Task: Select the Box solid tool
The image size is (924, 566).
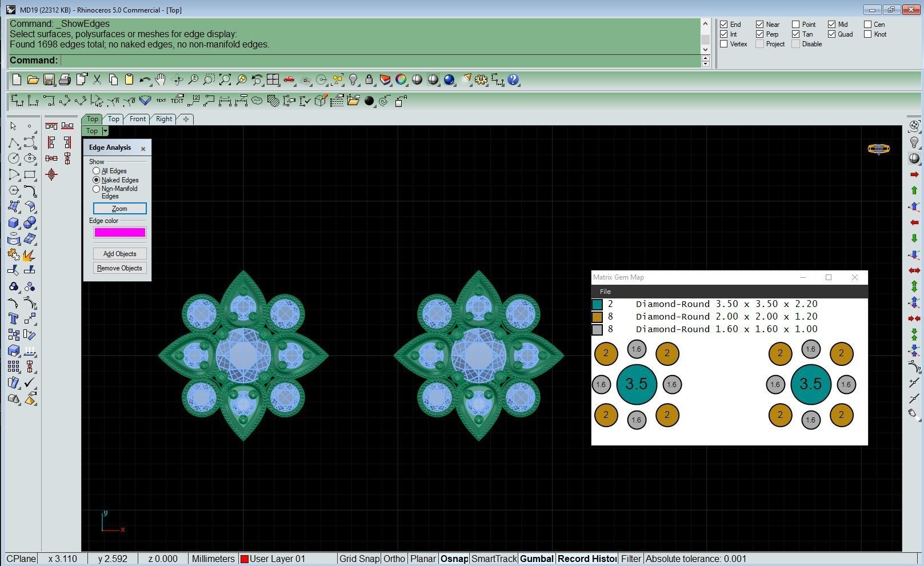Action: click(x=14, y=222)
